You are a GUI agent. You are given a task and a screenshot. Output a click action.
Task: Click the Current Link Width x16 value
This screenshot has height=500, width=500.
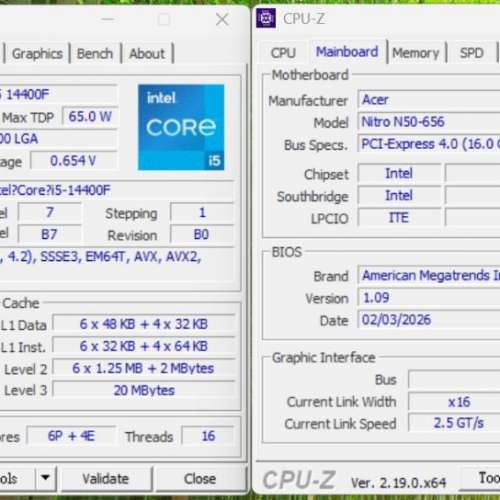click(x=454, y=402)
